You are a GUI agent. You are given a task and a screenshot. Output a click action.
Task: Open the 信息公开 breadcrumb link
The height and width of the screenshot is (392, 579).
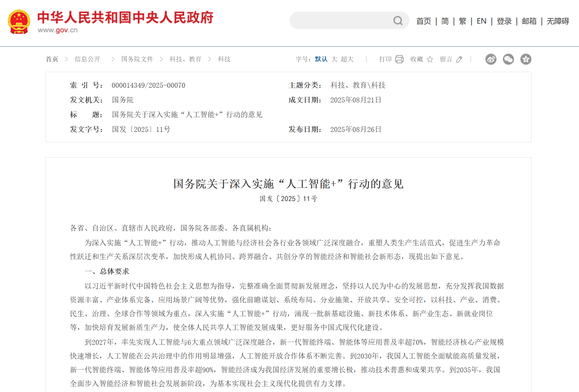87,59
